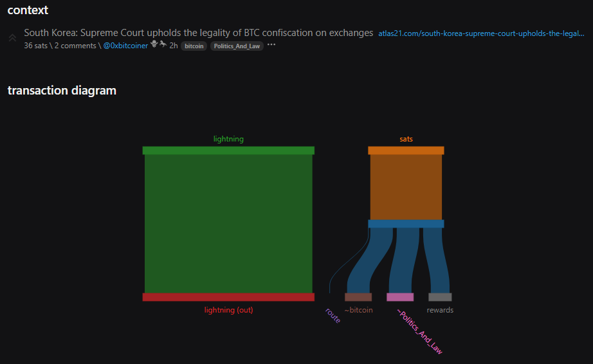
Task: Click the 36 sats count
Action: click(x=35, y=46)
